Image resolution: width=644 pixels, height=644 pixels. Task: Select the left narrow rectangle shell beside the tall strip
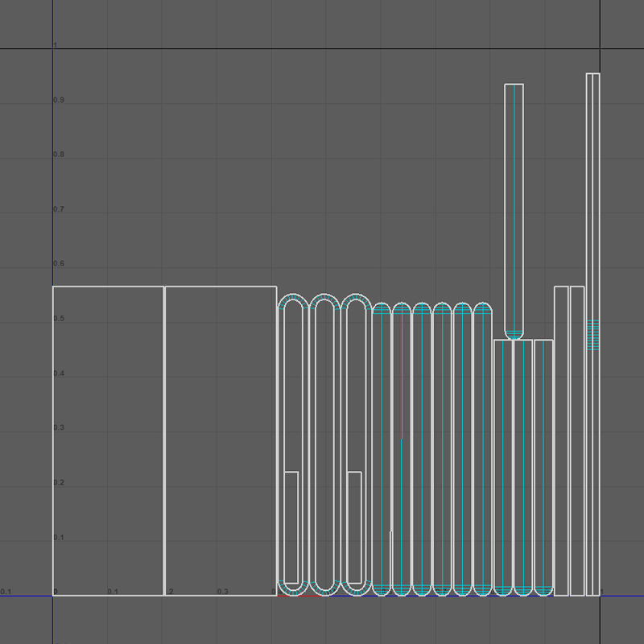point(561,440)
